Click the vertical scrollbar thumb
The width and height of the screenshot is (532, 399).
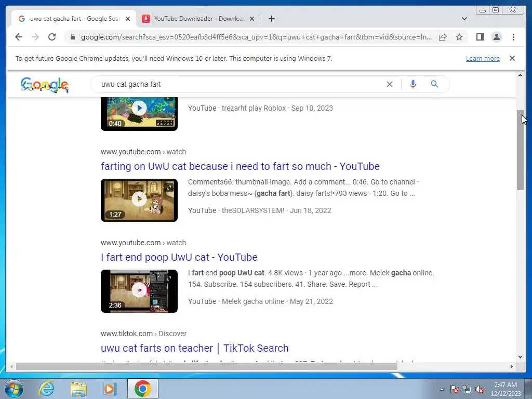pyautogui.click(x=520, y=150)
